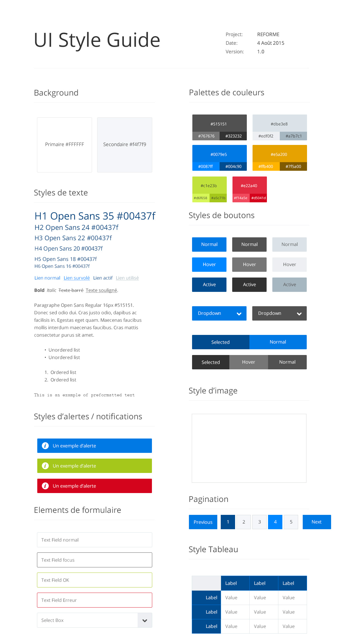This screenshot has height=644, width=344.
Task: Go to Next page
Action: [x=317, y=522]
